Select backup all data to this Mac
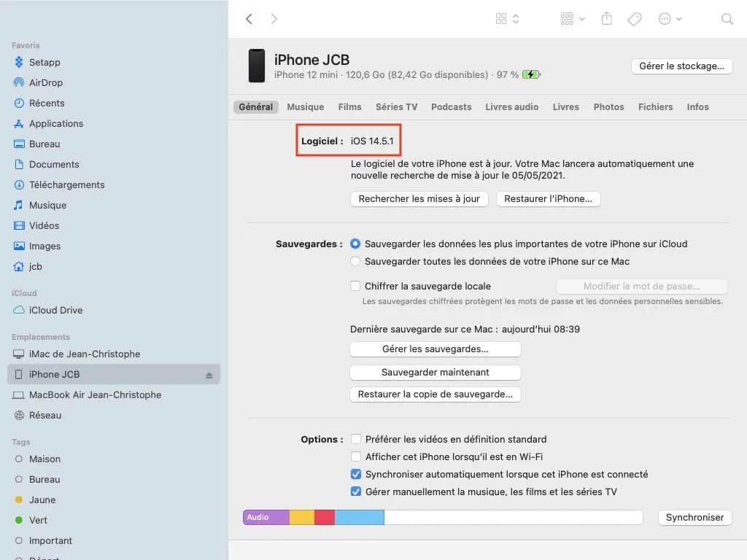This screenshot has width=747, height=560. click(355, 262)
